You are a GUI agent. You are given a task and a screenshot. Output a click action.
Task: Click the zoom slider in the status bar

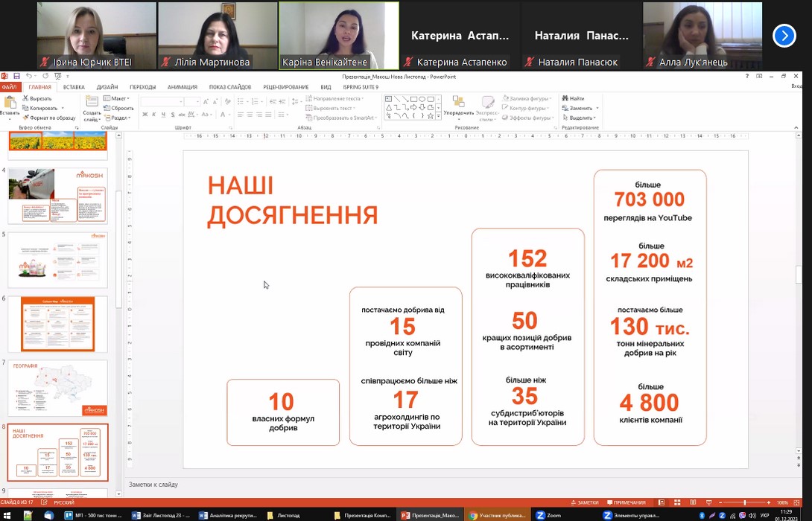[745, 502]
